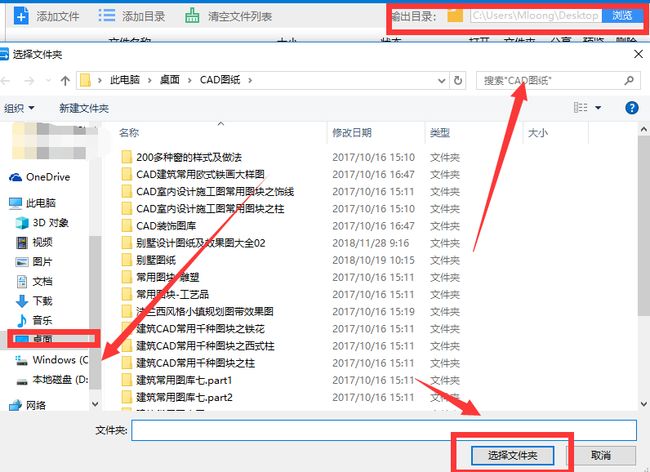Viewport: 650px width, 472px height.
Task: Sort by the 大小 column header
Action: click(538, 133)
